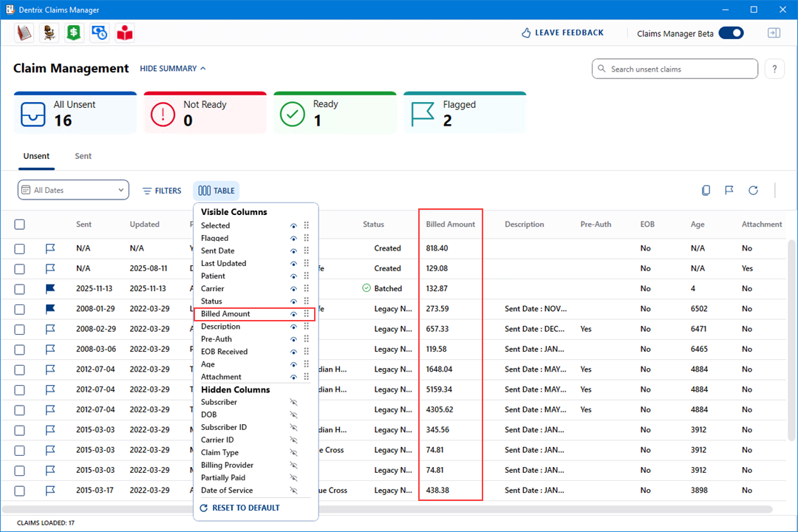Open the All Dates dropdown
This screenshot has width=798, height=532.
pyautogui.click(x=73, y=191)
